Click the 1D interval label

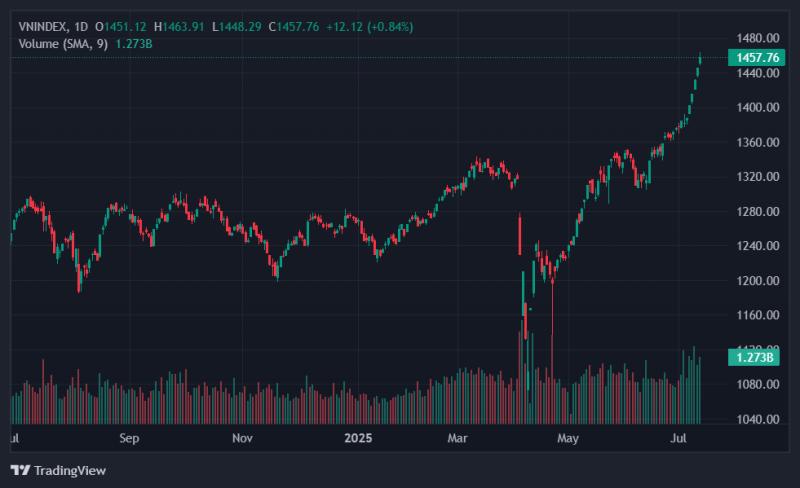tap(81, 27)
